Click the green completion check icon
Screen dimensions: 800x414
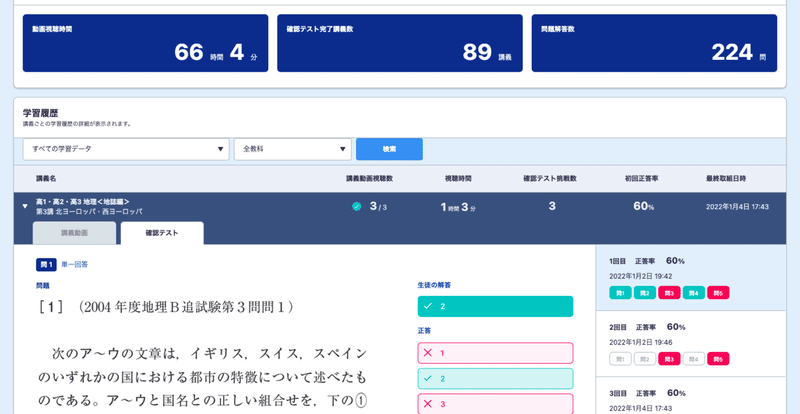tap(357, 206)
